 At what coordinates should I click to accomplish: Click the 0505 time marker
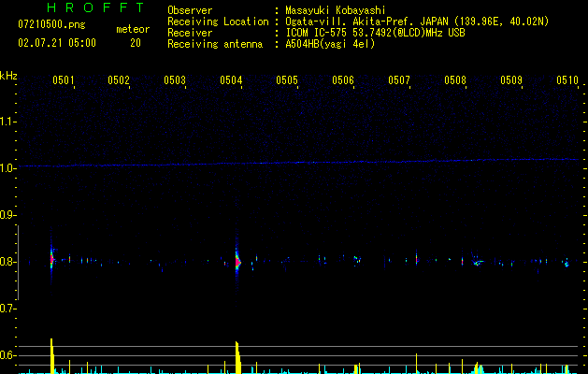(x=287, y=80)
